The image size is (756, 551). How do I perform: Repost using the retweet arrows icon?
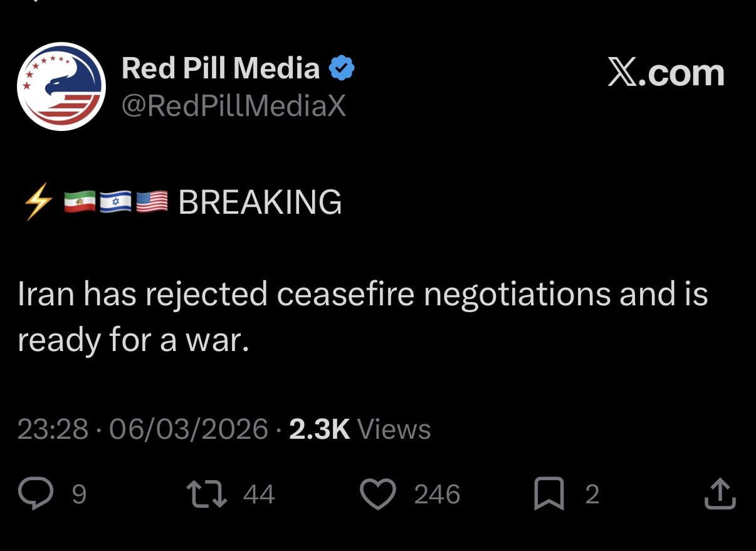208,493
